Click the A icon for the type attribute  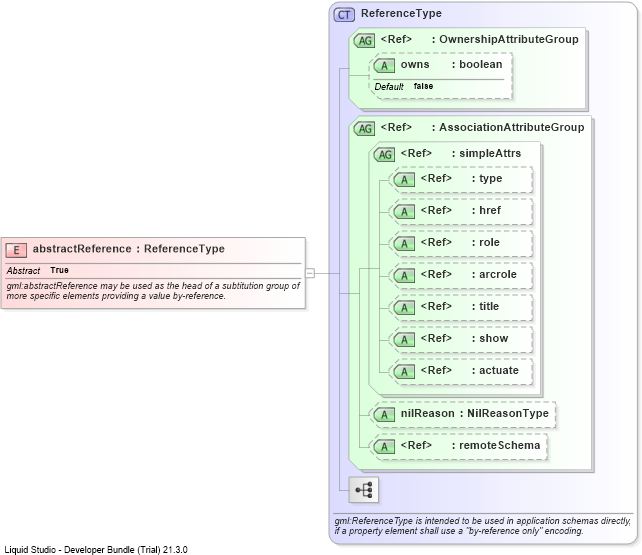coord(404,180)
